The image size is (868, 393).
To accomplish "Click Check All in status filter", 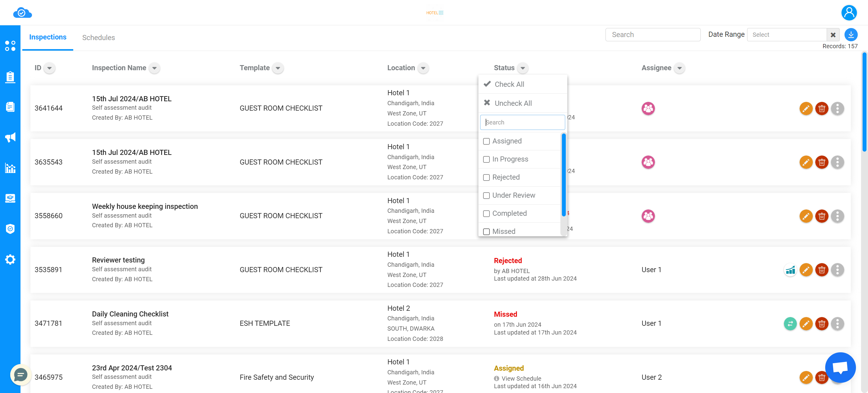I will click(508, 84).
